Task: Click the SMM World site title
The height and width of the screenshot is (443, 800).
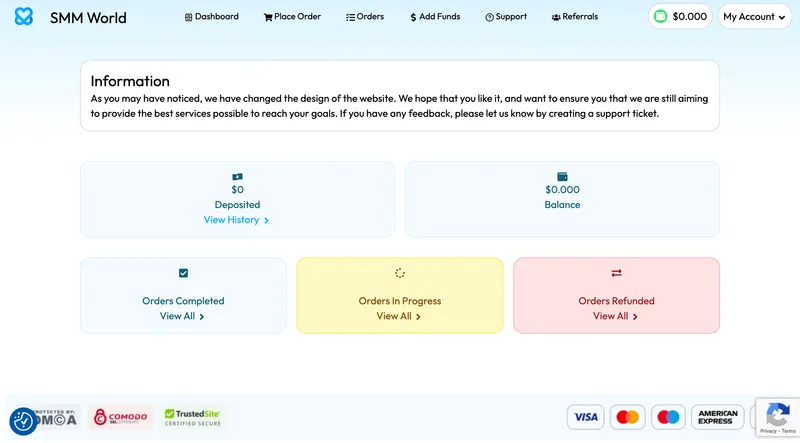Action: click(x=88, y=18)
